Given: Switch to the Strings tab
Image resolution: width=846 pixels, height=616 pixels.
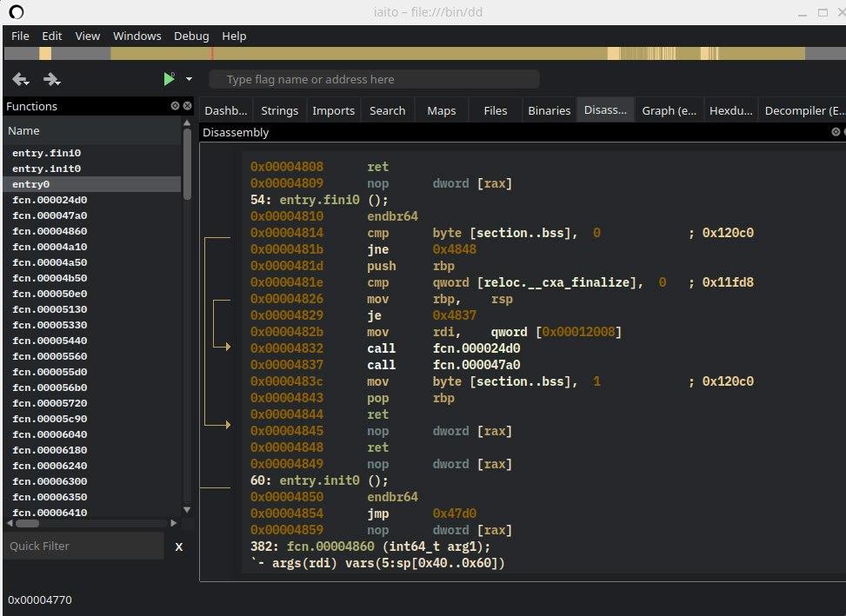Looking at the screenshot, I should pyautogui.click(x=279, y=110).
